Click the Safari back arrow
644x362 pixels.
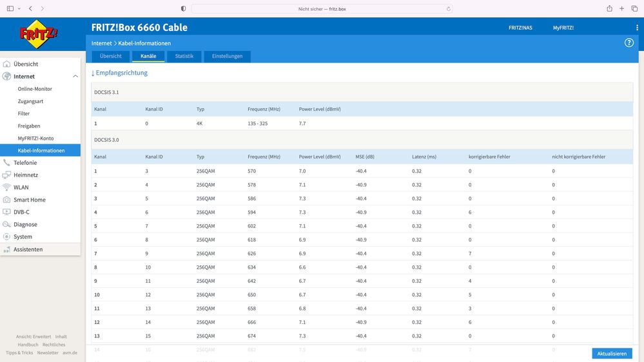pos(30,8)
